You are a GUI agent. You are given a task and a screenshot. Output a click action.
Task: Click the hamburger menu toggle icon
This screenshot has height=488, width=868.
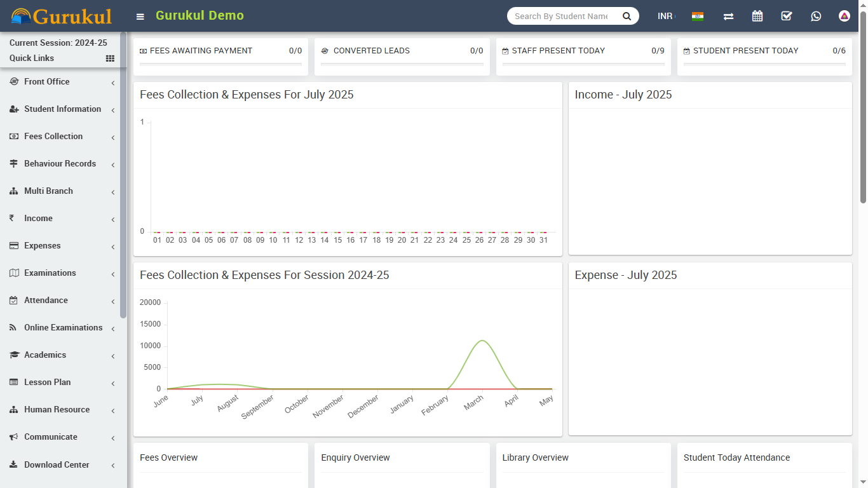click(x=140, y=17)
